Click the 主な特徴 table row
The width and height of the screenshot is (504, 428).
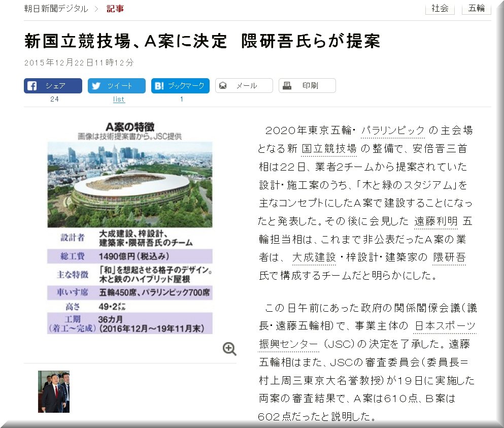click(130, 275)
